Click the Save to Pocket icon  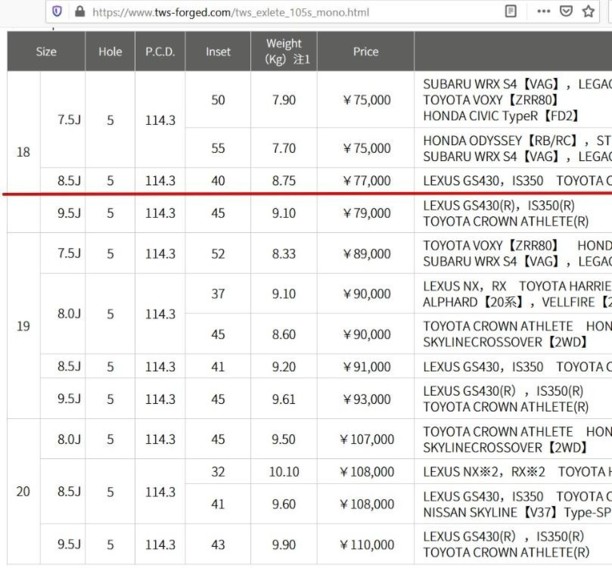(x=566, y=11)
